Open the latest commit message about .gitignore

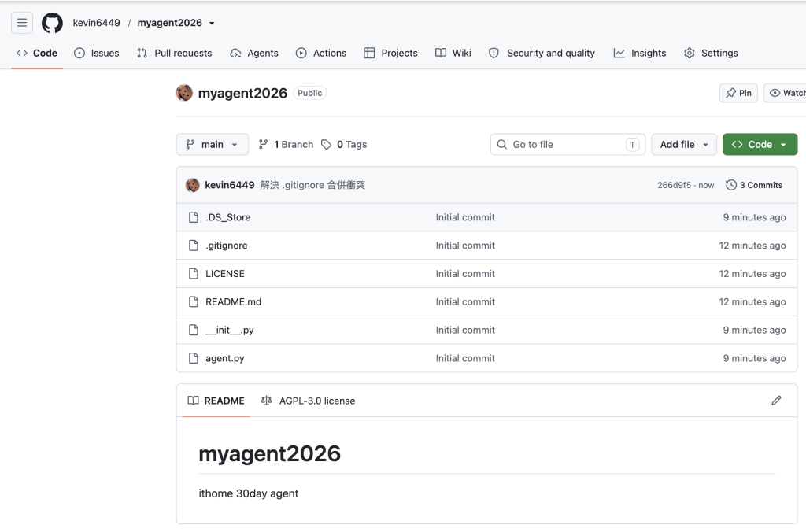312,185
